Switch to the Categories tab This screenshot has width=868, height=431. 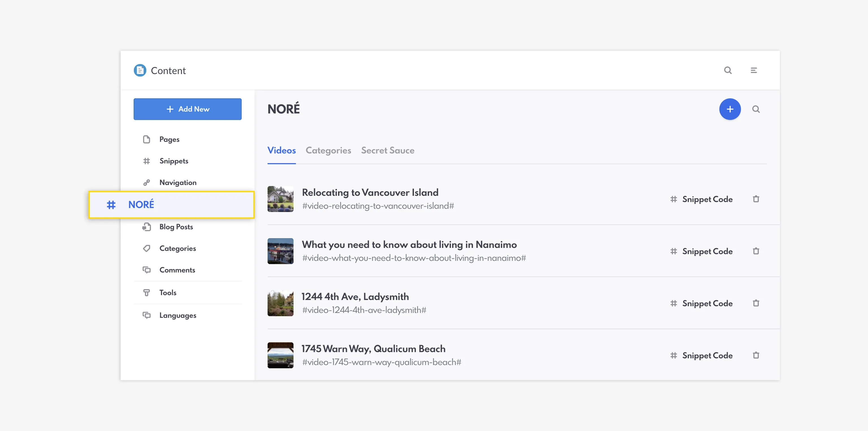(x=328, y=150)
